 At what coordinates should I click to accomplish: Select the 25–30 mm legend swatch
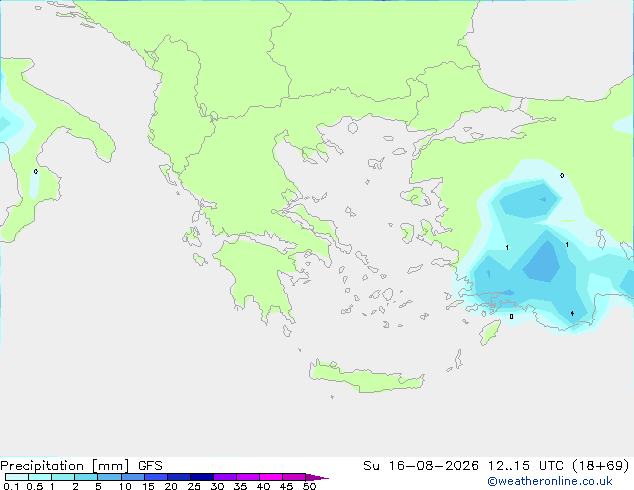coord(201,477)
